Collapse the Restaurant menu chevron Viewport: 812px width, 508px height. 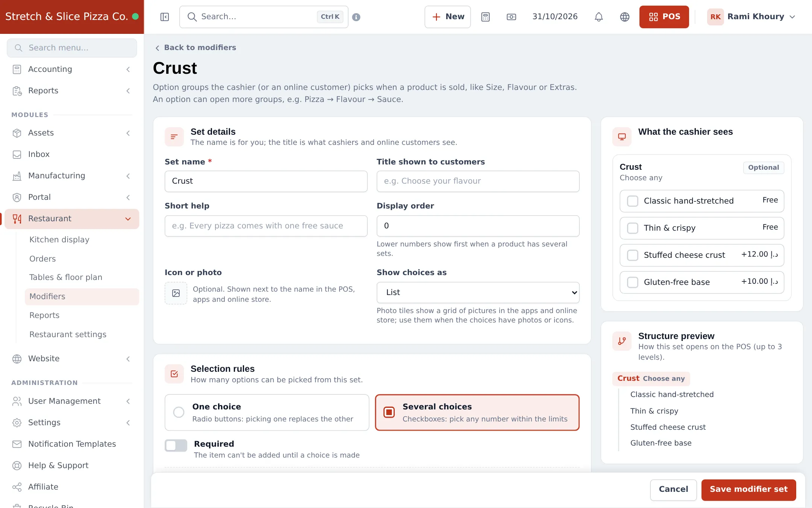click(128, 219)
